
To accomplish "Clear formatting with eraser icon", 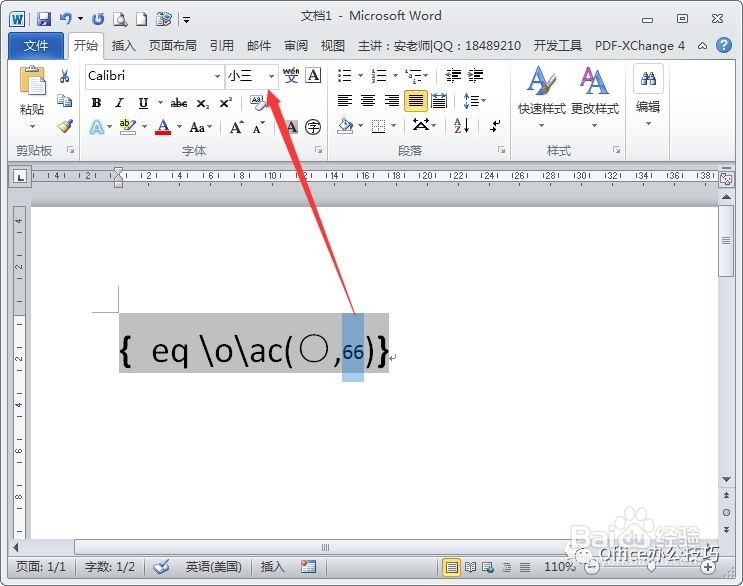I will (258, 103).
